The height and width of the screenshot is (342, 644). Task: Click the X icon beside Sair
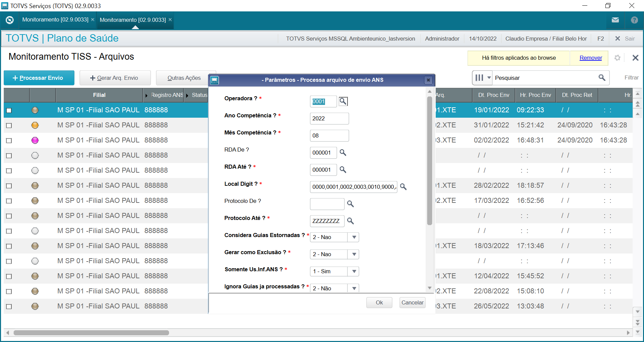[618, 39]
